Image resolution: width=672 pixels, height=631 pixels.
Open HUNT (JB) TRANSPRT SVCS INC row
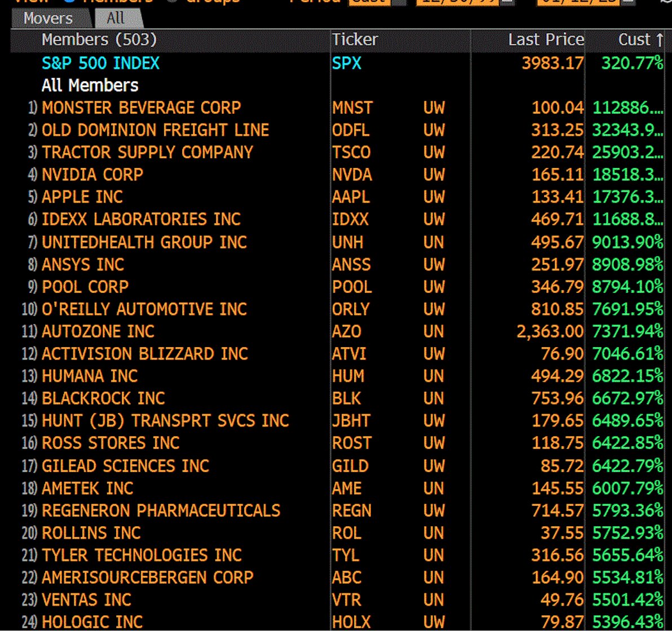337,421
